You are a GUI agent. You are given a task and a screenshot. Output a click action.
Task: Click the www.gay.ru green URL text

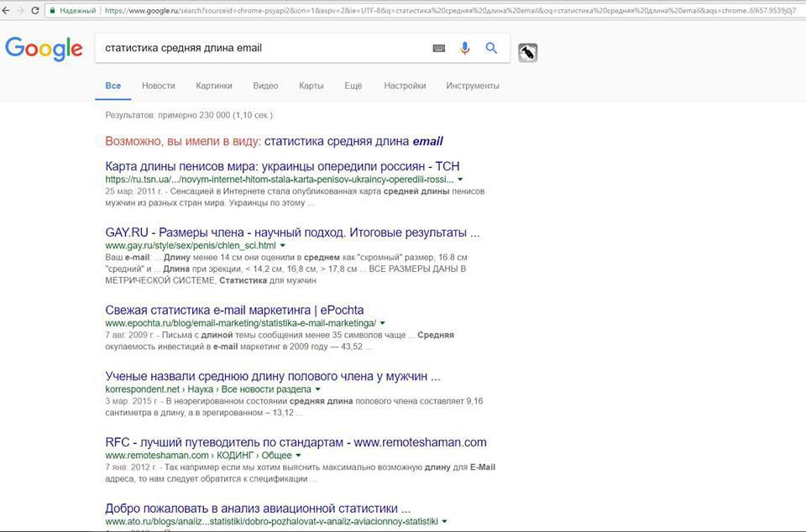coord(191,246)
